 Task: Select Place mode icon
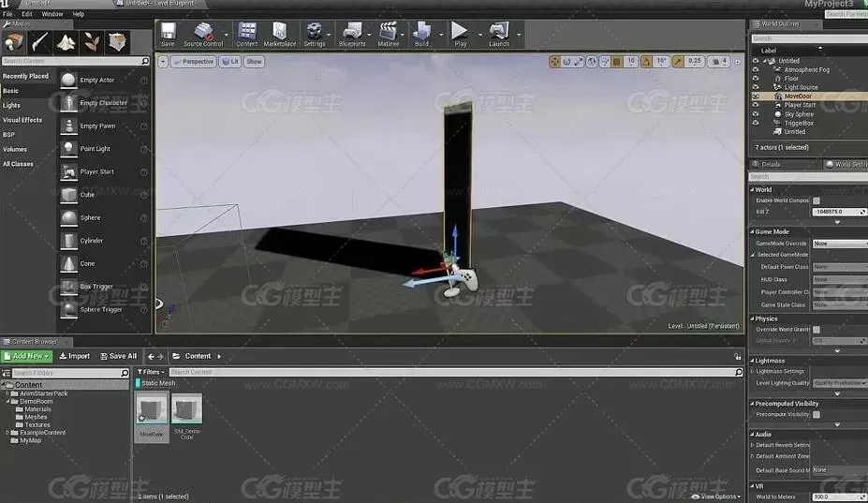pos(14,42)
